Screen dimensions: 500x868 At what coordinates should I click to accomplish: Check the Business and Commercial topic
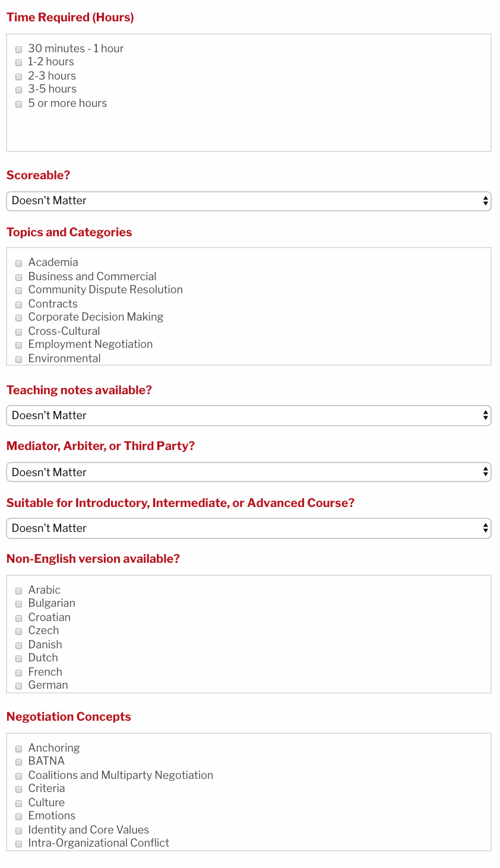click(19, 277)
